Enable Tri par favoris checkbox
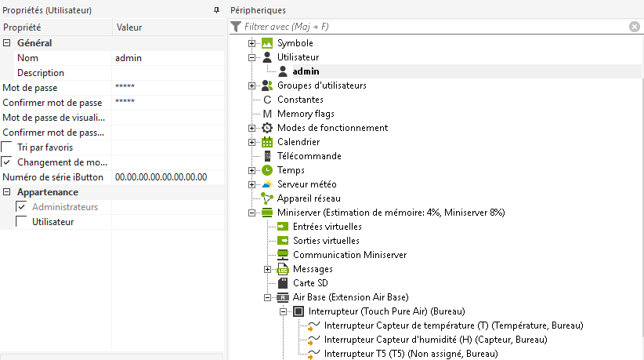 tap(6, 147)
